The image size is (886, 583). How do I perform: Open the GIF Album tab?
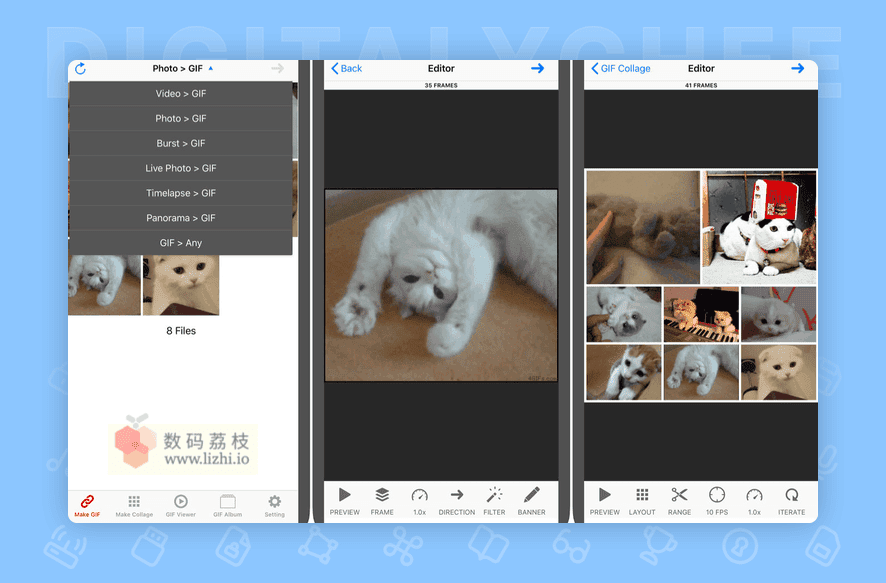pyautogui.click(x=228, y=506)
